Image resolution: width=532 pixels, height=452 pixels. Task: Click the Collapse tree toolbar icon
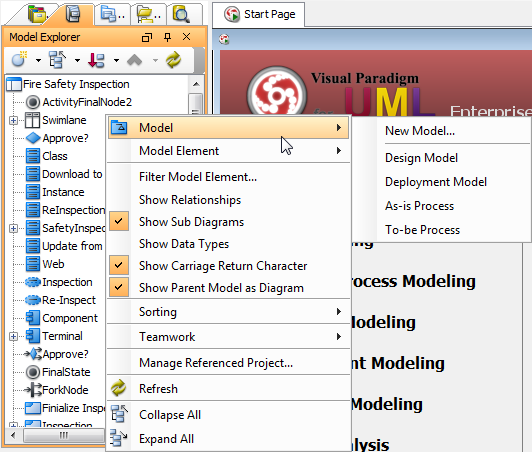coord(58,59)
